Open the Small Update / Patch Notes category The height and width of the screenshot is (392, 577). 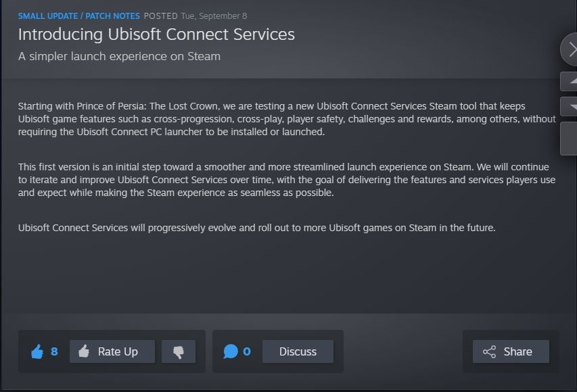(x=78, y=16)
